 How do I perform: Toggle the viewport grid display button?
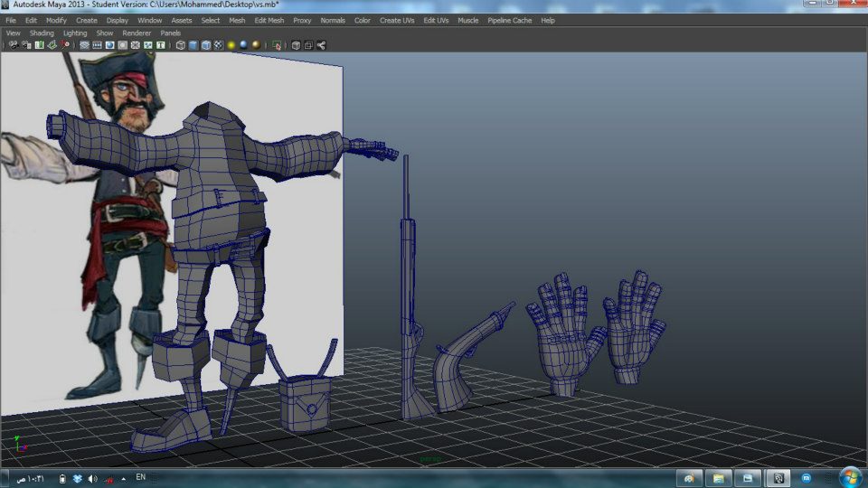point(84,45)
